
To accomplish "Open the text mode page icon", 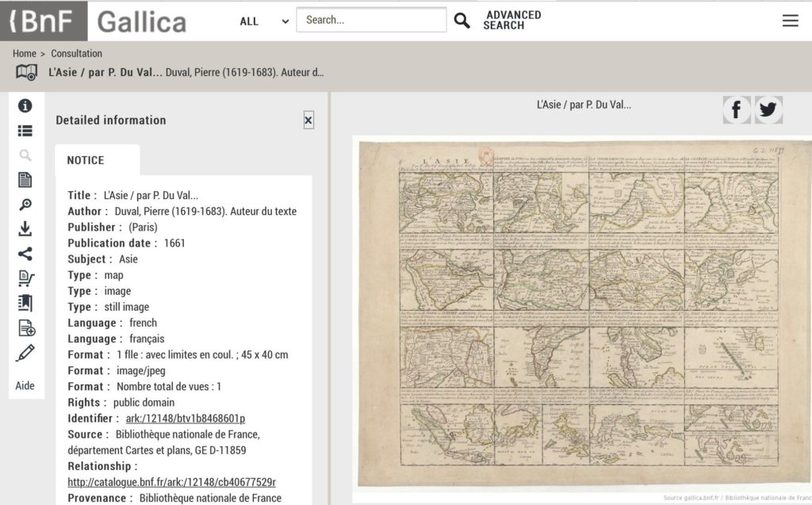I will point(25,180).
